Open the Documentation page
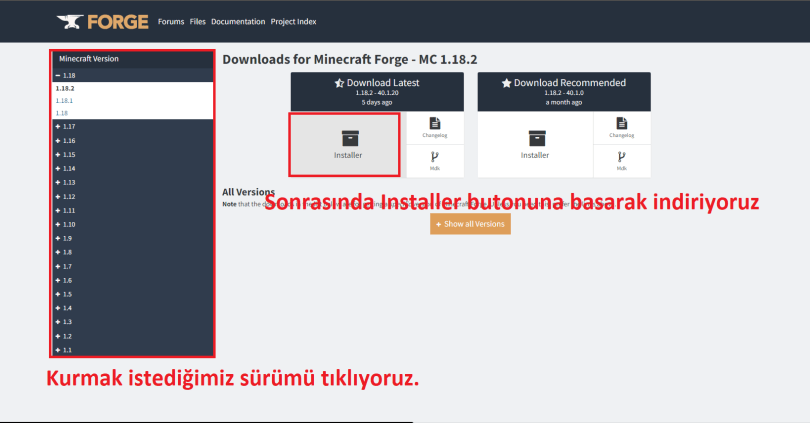This screenshot has height=423, width=810. tap(238, 22)
